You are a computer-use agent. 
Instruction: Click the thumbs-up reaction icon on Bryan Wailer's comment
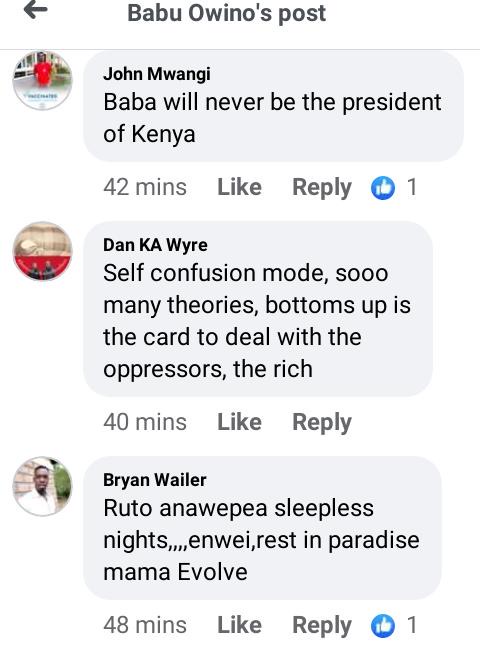(x=383, y=625)
